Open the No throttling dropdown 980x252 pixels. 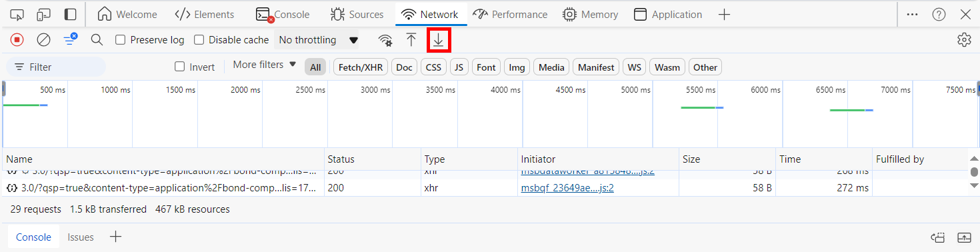pyautogui.click(x=318, y=40)
